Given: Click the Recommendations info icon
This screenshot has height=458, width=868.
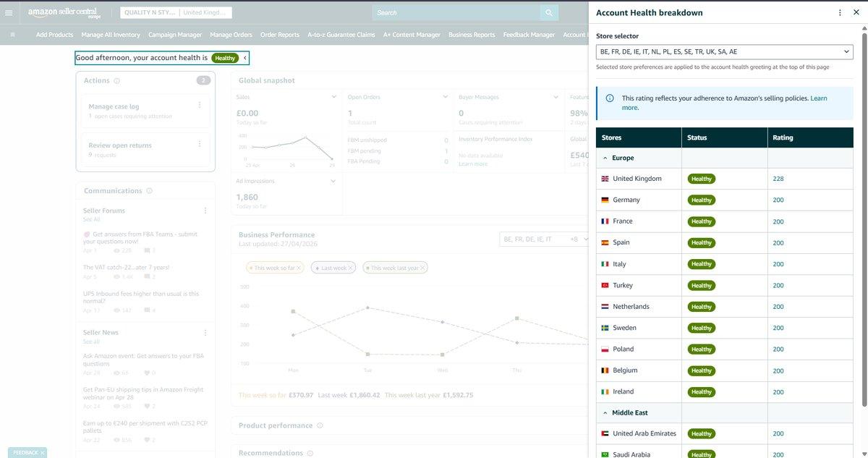Looking at the screenshot, I should pos(310,453).
